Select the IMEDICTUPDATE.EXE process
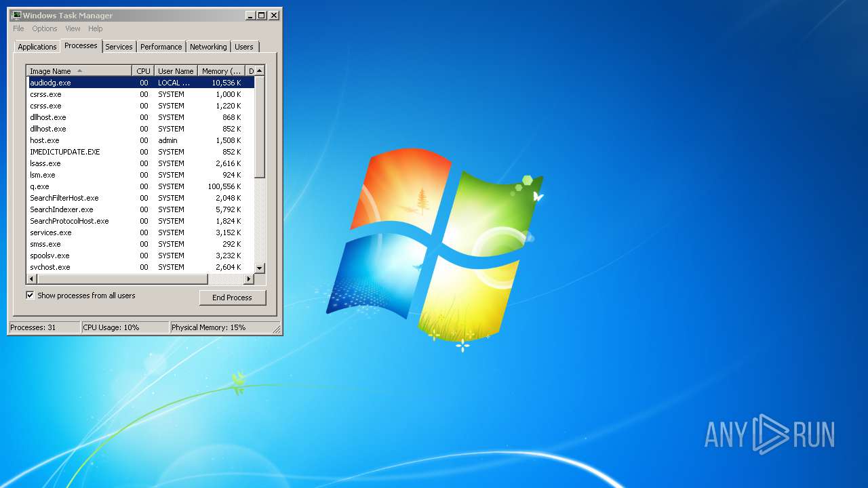868x488 pixels. 140,152
